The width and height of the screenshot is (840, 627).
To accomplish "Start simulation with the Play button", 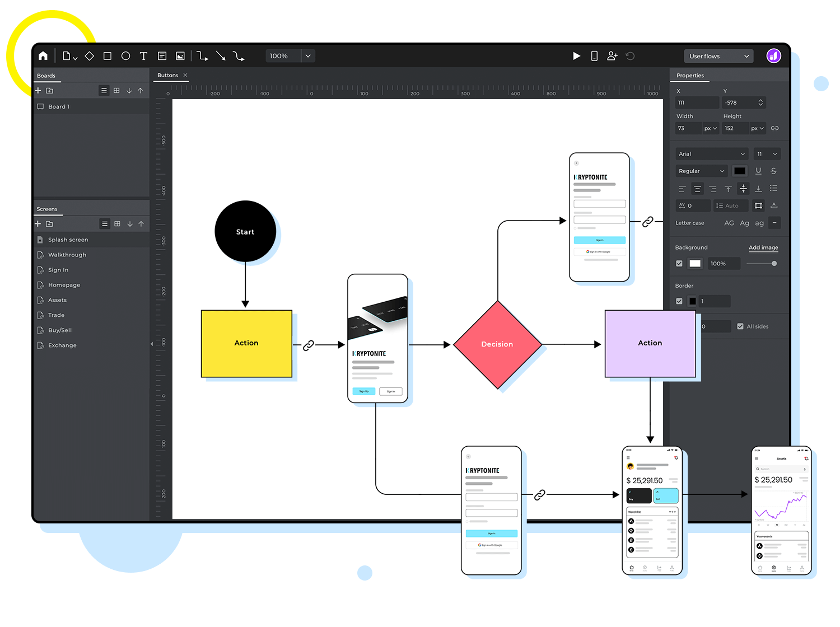I will pyautogui.click(x=576, y=56).
